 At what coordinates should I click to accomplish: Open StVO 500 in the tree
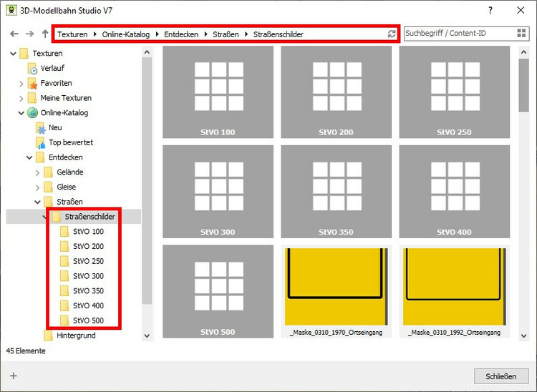(x=82, y=320)
